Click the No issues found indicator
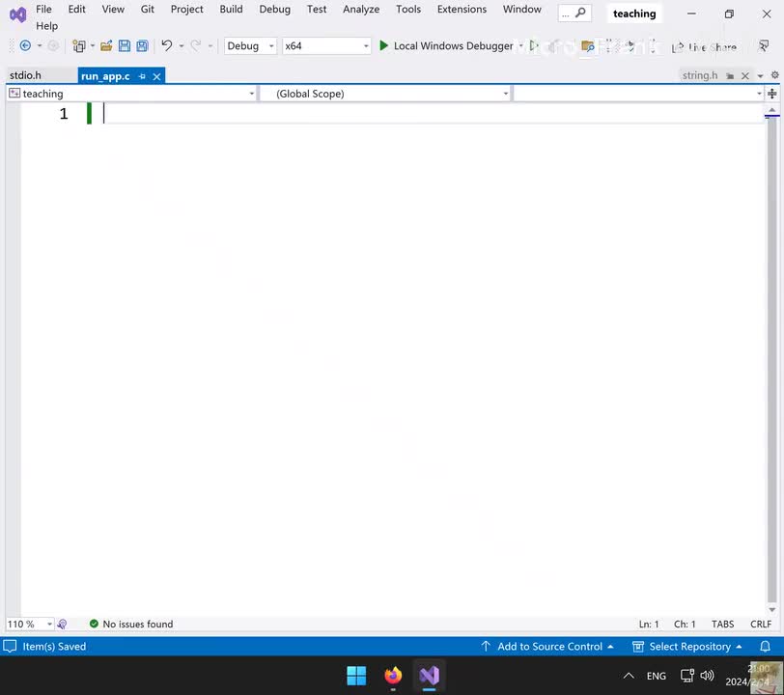This screenshot has height=695, width=784. coord(131,624)
